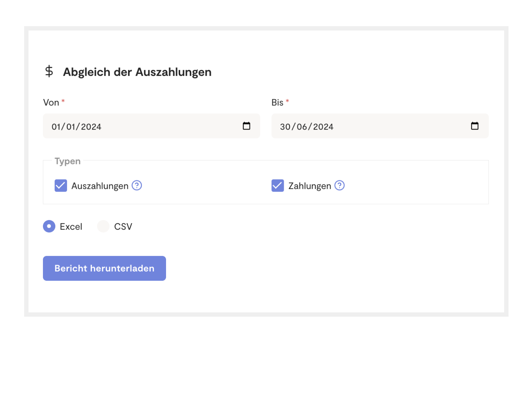Click the Von field label
The height and width of the screenshot is (414, 532).
click(51, 103)
